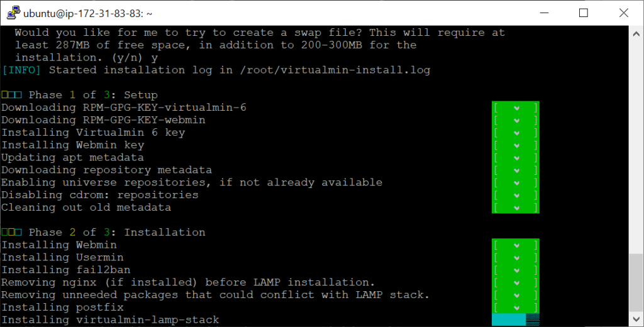Click the checkmark beside Cleaning out old metadata
Viewport: 644px width, 327px height.
516,208
